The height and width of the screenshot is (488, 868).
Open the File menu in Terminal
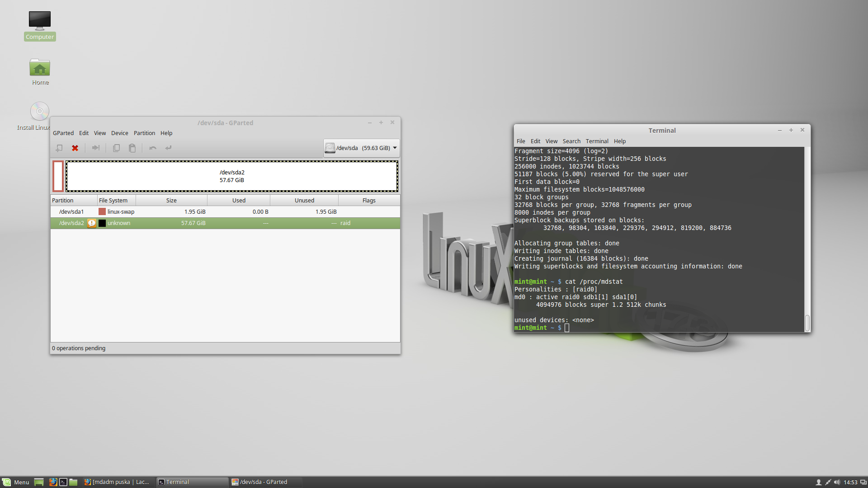521,141
